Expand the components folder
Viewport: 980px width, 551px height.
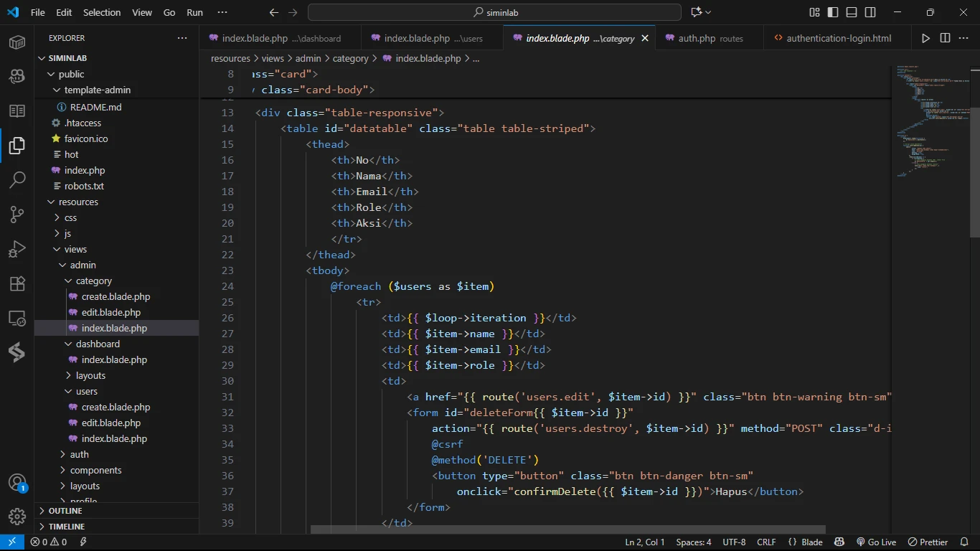[x=95, y=470]
